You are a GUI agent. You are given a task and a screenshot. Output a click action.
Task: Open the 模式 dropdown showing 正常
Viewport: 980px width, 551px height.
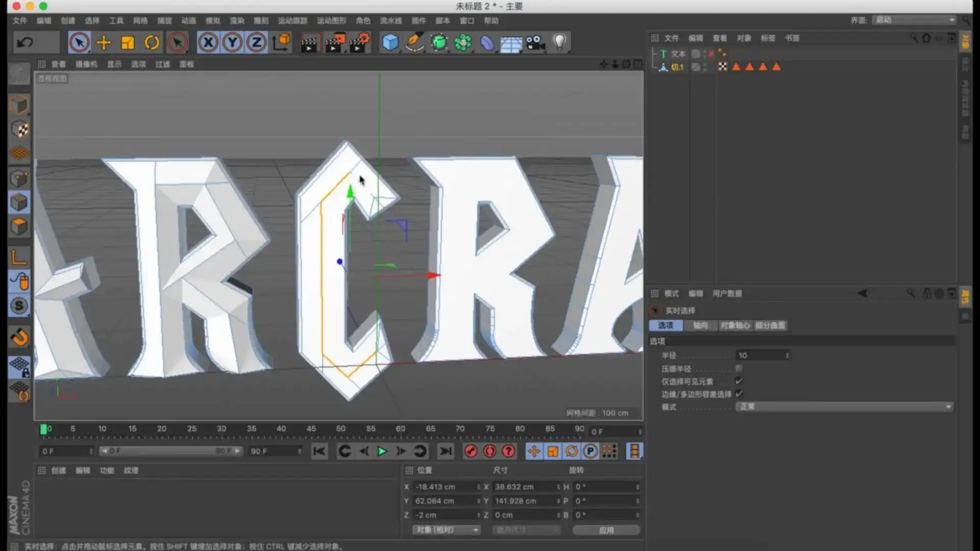click(x=843, y=407)
